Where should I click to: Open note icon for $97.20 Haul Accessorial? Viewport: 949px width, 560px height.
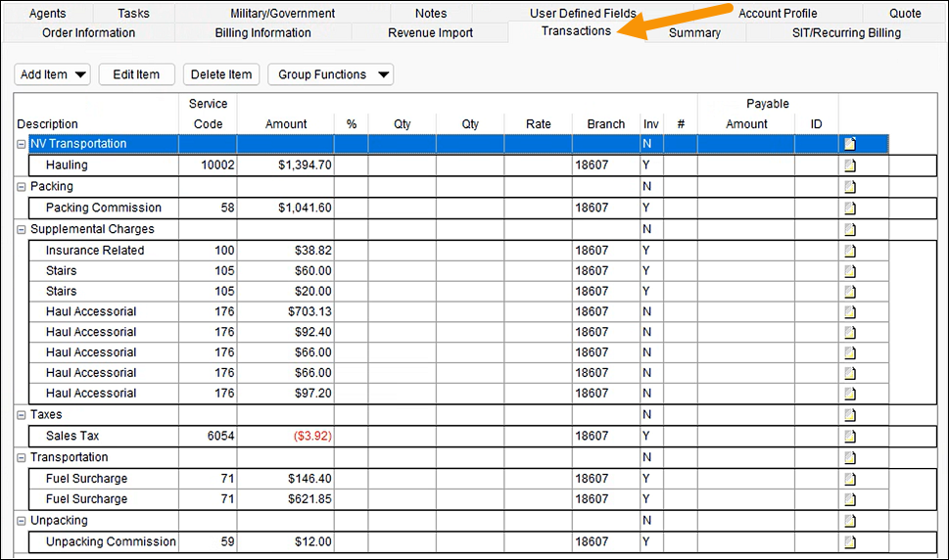coord(850,394)
